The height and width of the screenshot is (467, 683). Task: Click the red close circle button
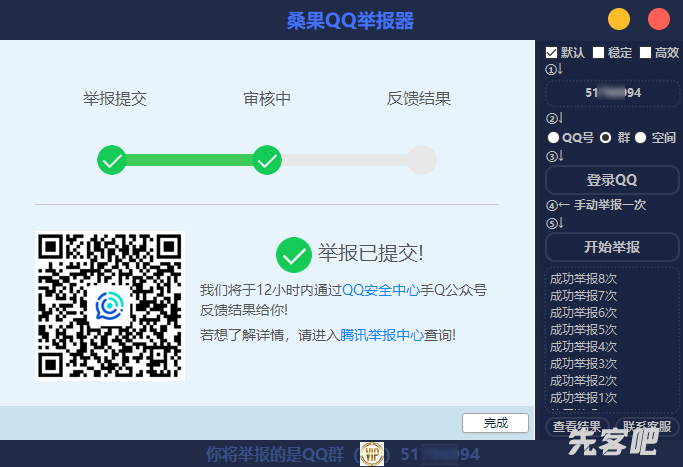[x=658, y=19]
